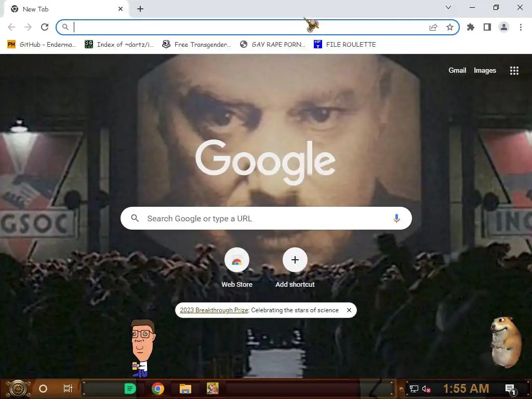The height and width of the screenshot is (399, 532).
Task: Open the notification center icon
Action: click(510, 389)
